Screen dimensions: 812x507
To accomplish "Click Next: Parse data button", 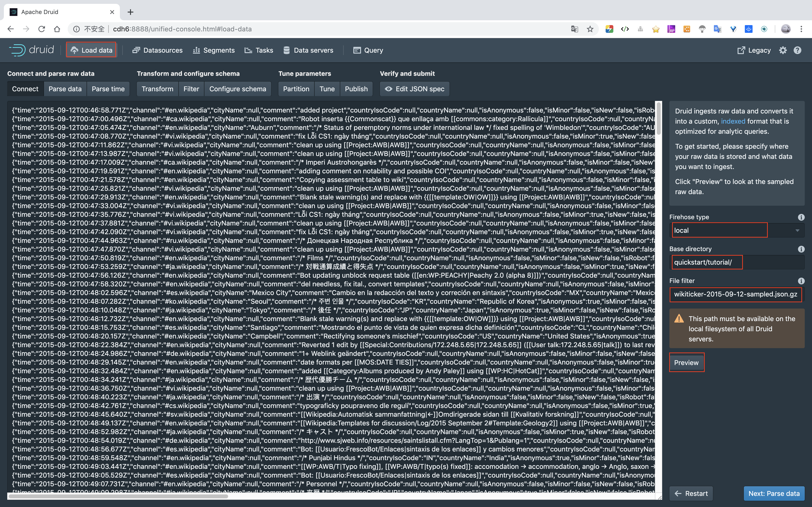I will [774, 493].
